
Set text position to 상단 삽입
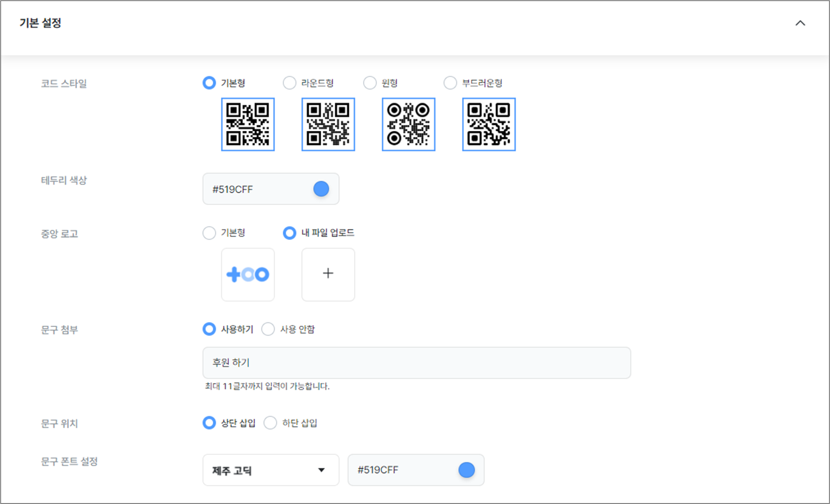[209, 423]
